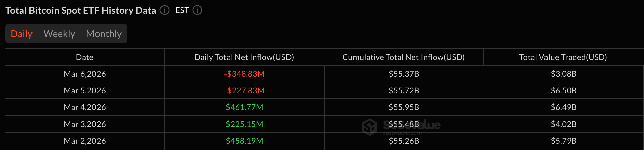Viewport: 644px width, 150px height.
Task: Click the $461.77M net inflow value
Action: pyautogui.click(x=244, y=107)
